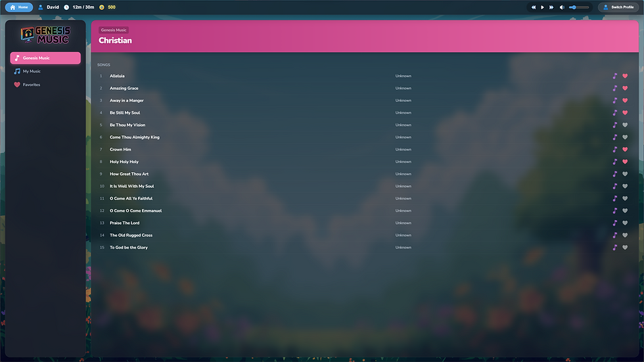Image resolution: width=644 pixels, height=362 pixels.
Task: Favorite O Come O Come Emmanuel
Action: (625, 210)
